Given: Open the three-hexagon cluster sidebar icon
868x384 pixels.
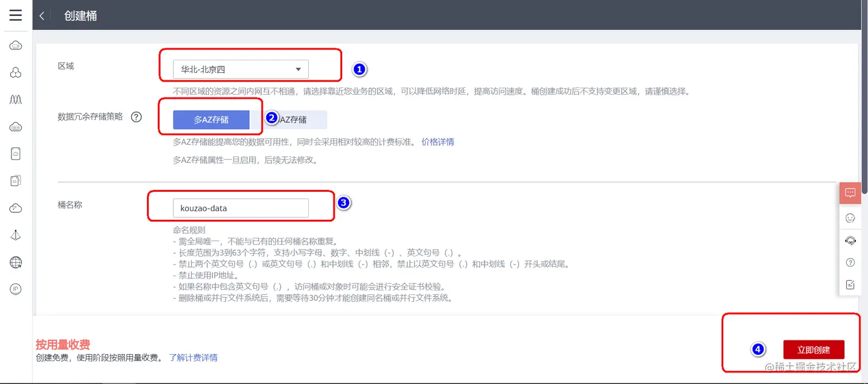Looking at the screenshot, I should [x=16, y=72].
